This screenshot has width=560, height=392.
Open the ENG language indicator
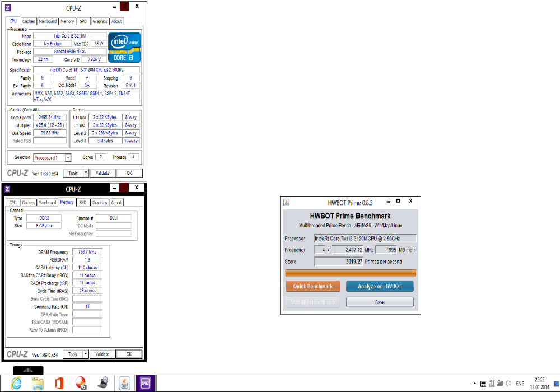(x=520, y=384)
